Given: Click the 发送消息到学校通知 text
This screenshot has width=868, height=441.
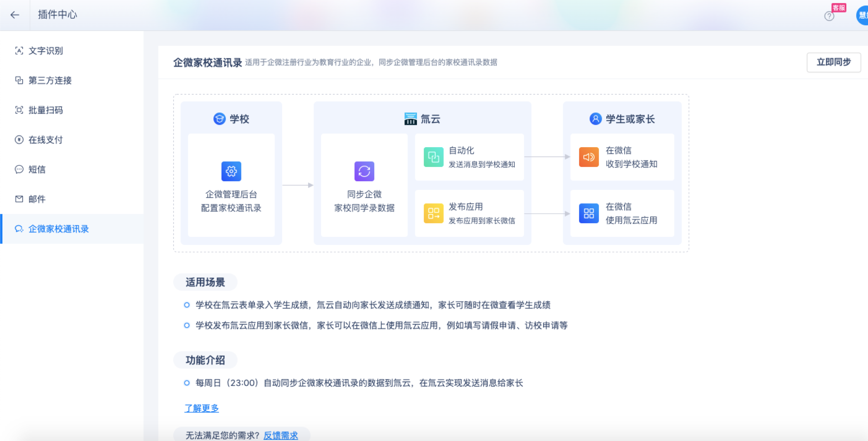Looking at the screenshot, I should pos(482,164).
